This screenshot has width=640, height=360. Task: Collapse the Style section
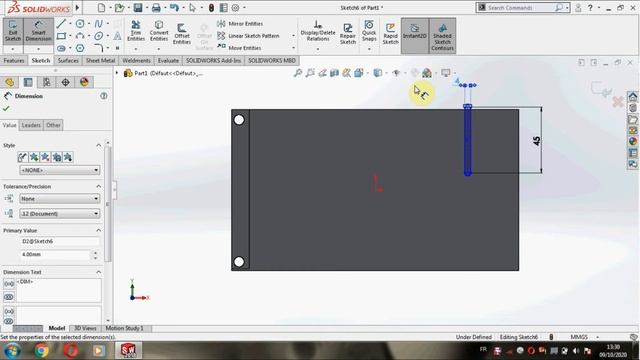98,145
